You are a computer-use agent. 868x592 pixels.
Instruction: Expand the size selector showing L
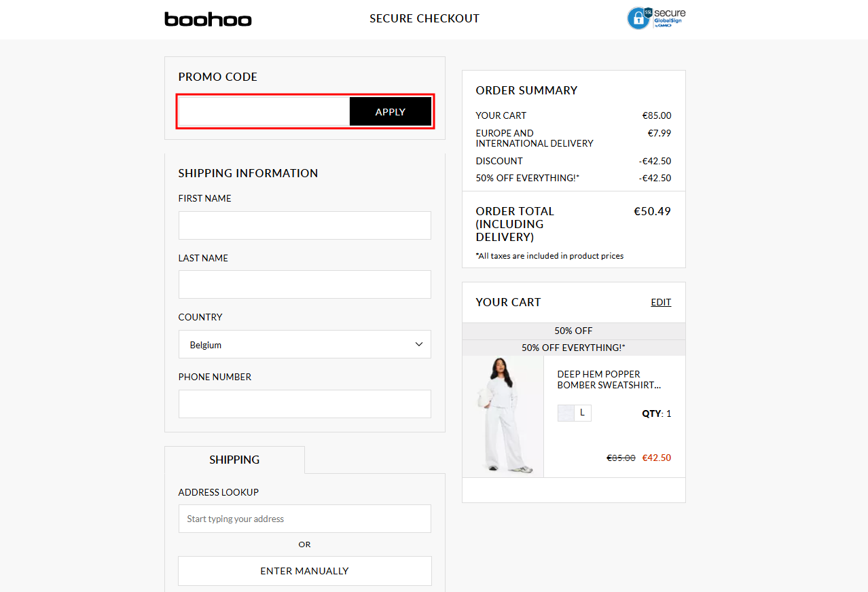(582, 413)
